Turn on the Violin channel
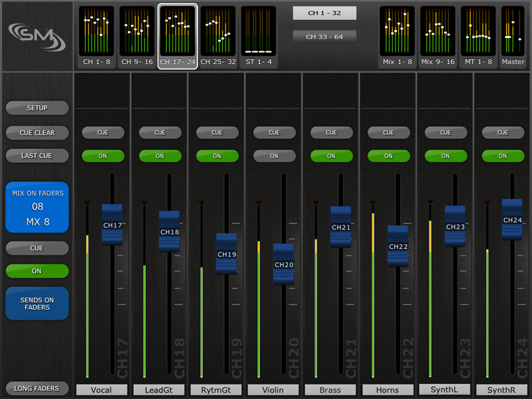 pos(274,156)
